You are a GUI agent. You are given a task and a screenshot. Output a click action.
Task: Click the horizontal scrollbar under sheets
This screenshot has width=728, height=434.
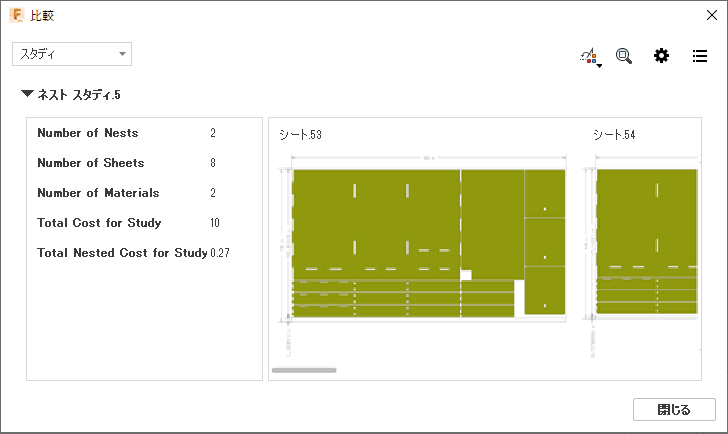(304, 370)
